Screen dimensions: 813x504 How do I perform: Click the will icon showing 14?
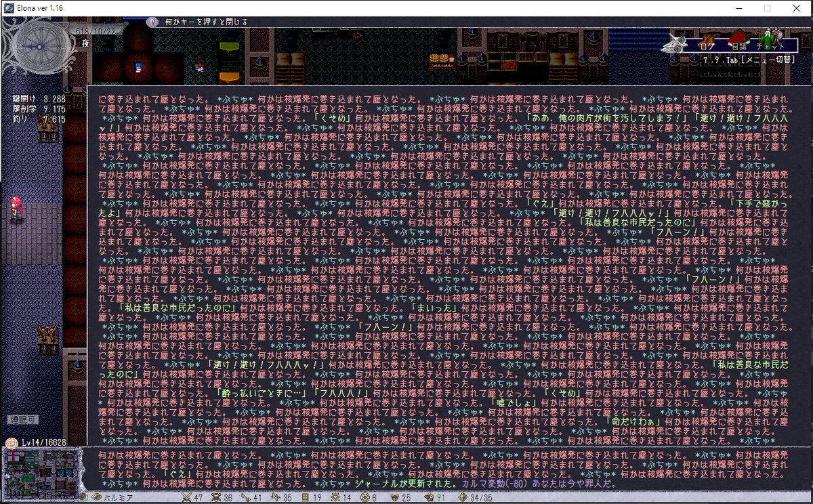(334, 498)
